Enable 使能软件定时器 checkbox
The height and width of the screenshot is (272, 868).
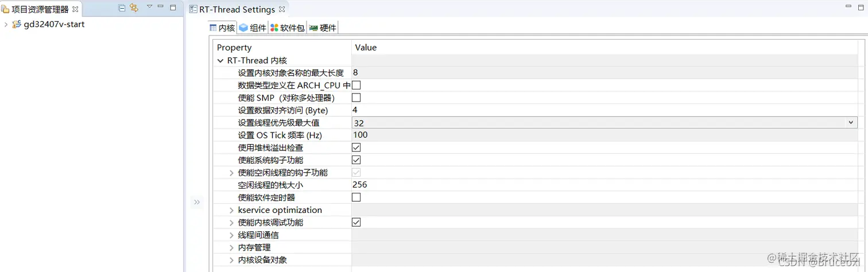click(x=356, y=197)
